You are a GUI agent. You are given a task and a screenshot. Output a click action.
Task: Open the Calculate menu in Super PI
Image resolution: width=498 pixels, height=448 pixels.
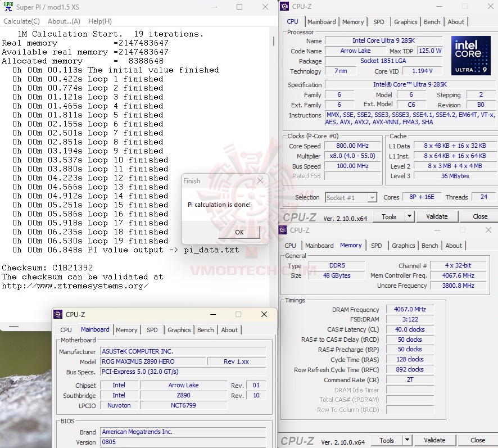pyautogui.click(x=21, y=21)
